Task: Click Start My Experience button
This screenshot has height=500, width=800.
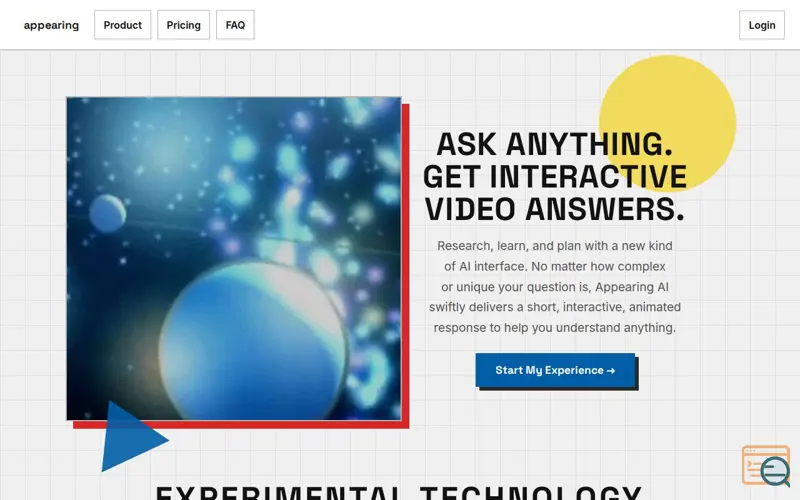Action: (555, 370)
